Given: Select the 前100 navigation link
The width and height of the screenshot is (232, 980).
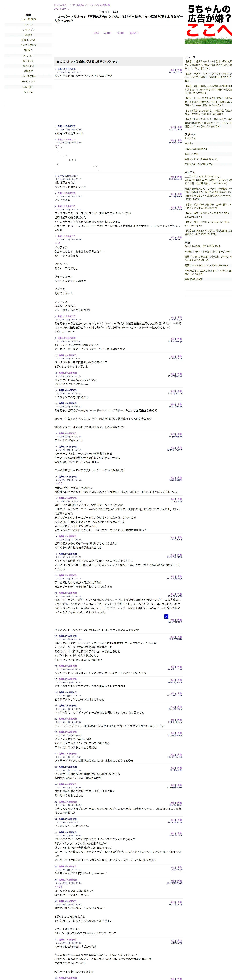Looking at the screenshot, I should [x=108, y=33].
